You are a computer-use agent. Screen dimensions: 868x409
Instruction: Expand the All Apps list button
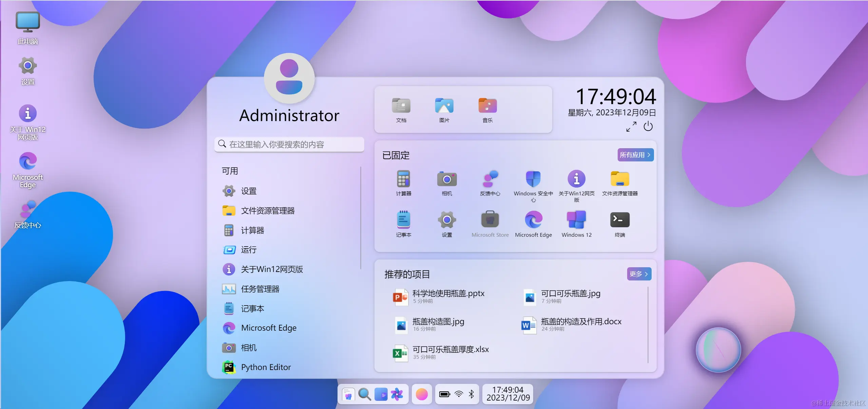click(x=635, y=155)
